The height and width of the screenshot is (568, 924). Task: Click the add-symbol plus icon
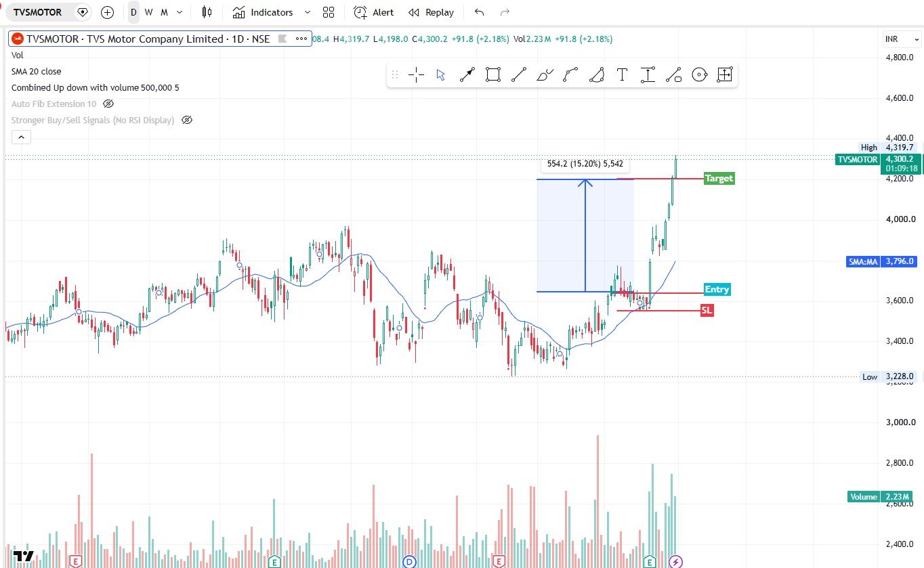(x=107, y=12)
